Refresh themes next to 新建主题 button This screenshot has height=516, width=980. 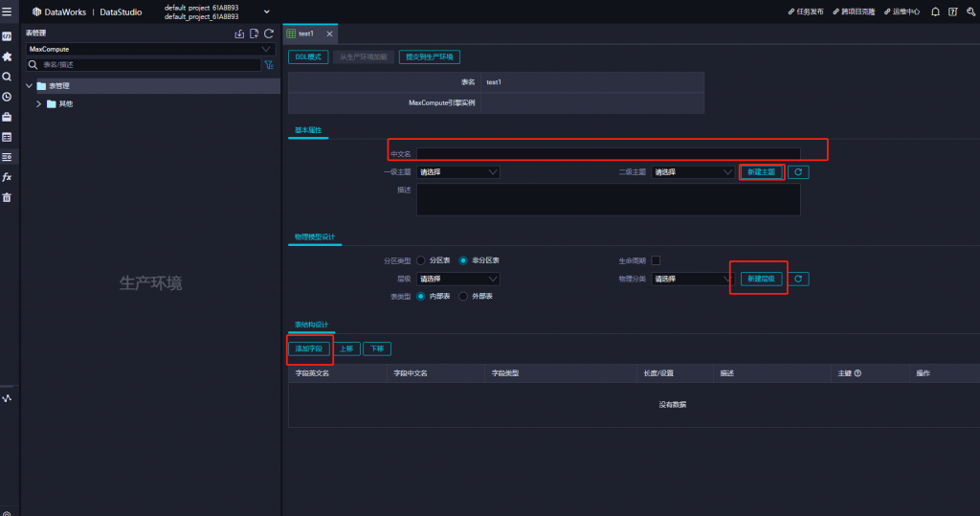pyautogui.click(x=798, y=172)
